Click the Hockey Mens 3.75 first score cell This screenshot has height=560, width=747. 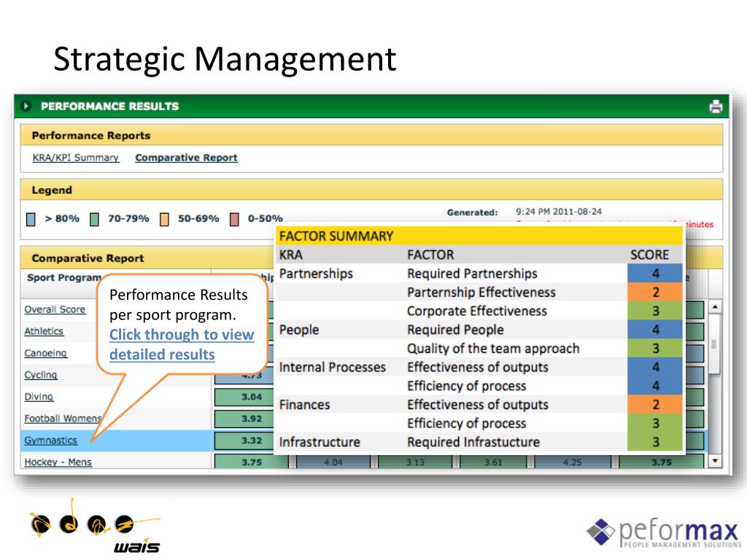click(x=251, y=462)
